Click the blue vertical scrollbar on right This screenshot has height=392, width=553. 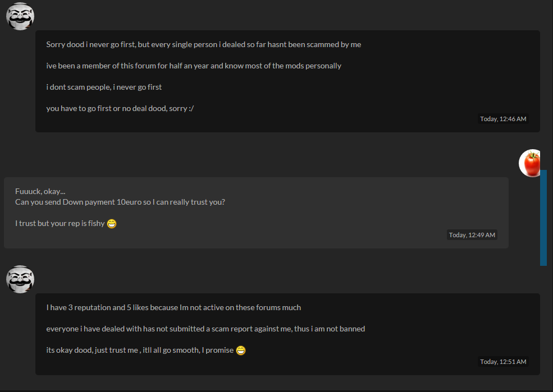543,218
